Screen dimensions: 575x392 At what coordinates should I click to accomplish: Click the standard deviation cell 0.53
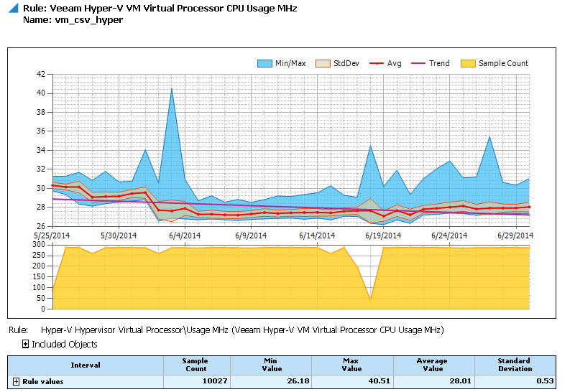pos(545,381)
